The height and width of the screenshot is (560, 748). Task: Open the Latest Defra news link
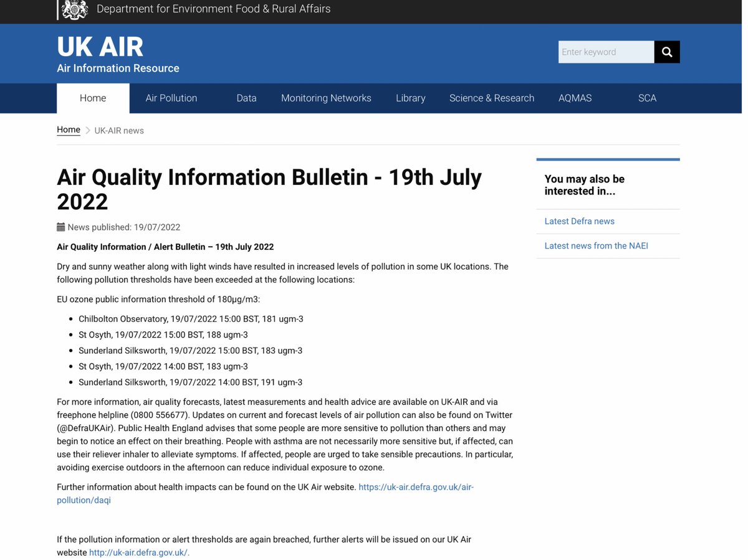580,221
